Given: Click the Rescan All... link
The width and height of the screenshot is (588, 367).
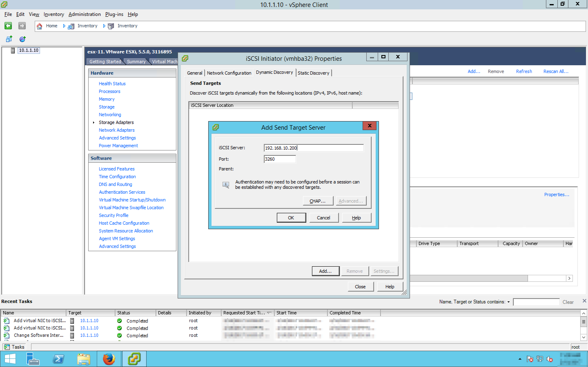Looking at the screenshot, I should coord(556,71).
